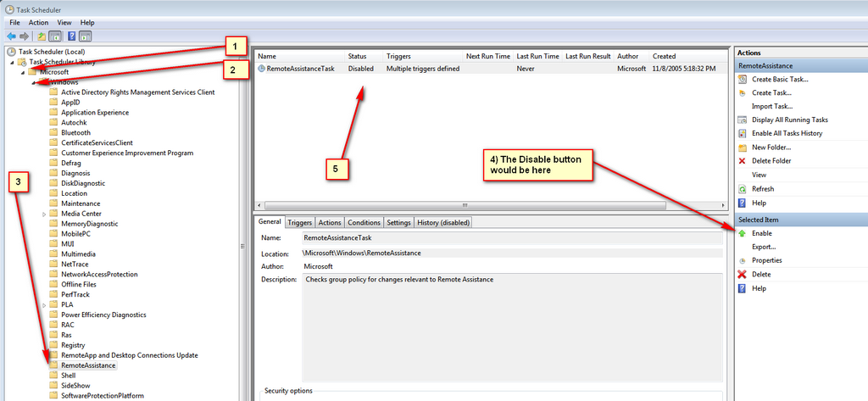Switch to the Actions tab
Screen dimensions: 868x401
point(330,223)
